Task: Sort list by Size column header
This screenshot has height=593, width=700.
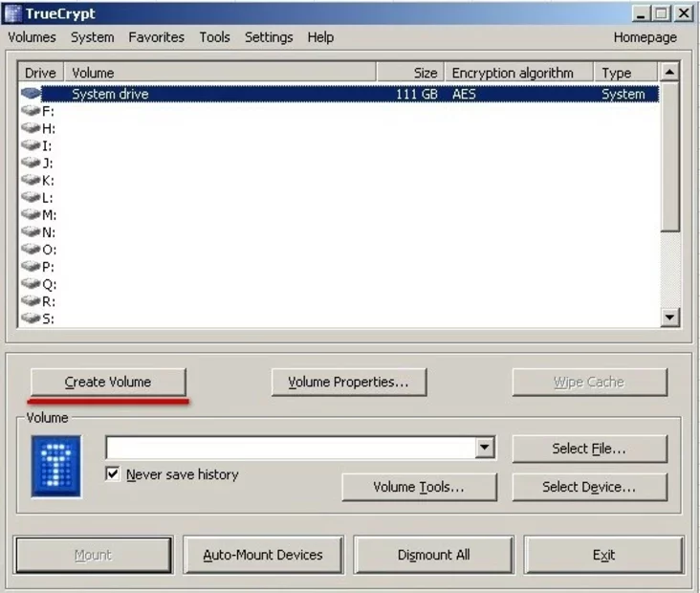Action: pos(410,73)
